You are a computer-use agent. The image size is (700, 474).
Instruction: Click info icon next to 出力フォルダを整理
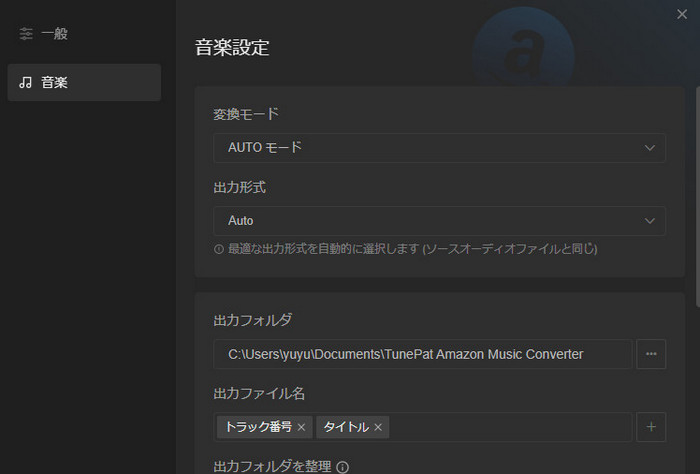pos(342,467)
